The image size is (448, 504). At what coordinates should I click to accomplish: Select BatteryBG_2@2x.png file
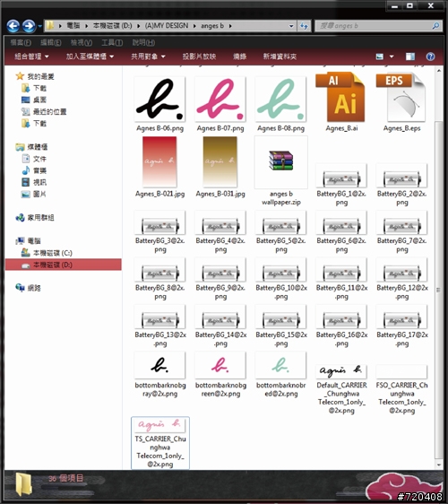pos(401,185)
